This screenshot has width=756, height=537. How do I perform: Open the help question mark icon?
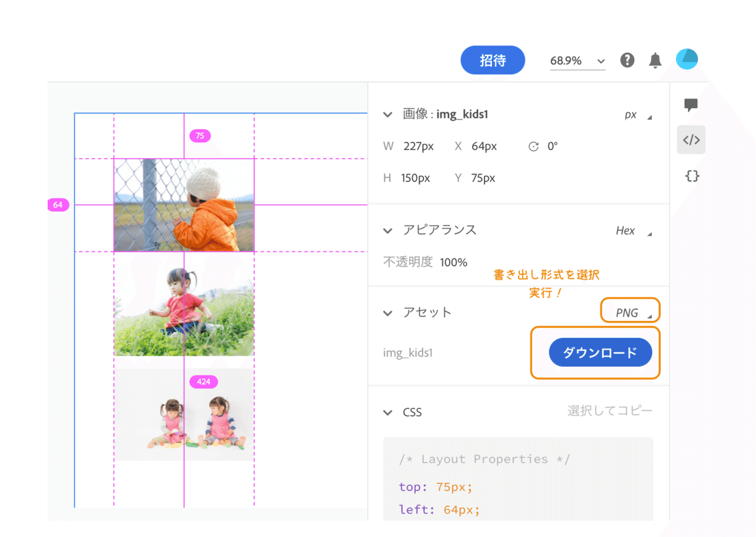pyautogui.click(x=627, y=59)
